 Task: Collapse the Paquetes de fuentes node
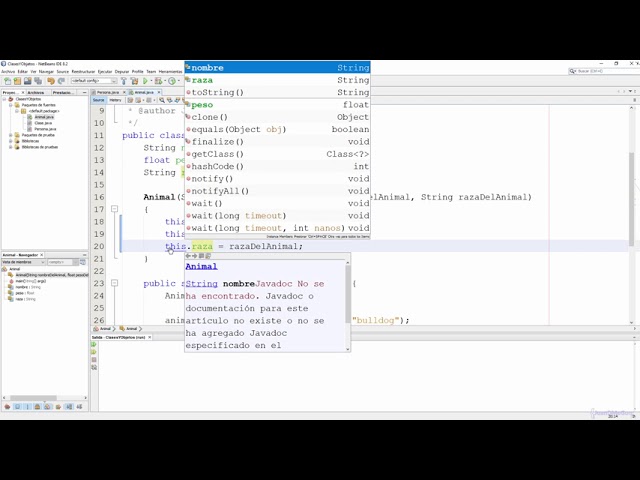point(11,105)
